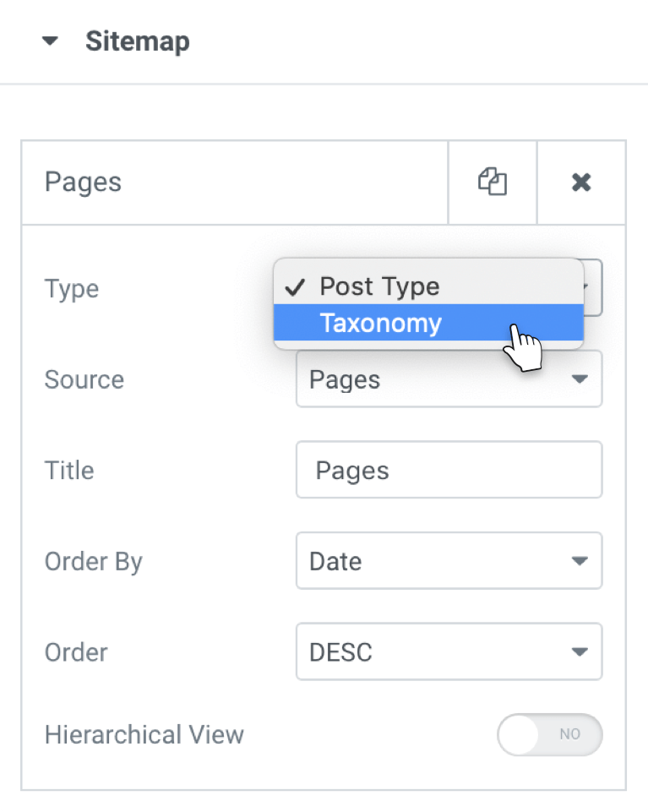
Task: Remove the Pages item with X icon
Action: tap(581, 183)
